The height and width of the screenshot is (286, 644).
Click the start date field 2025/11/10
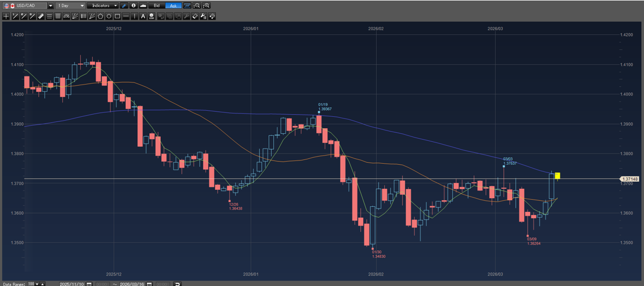coord(72,284)
